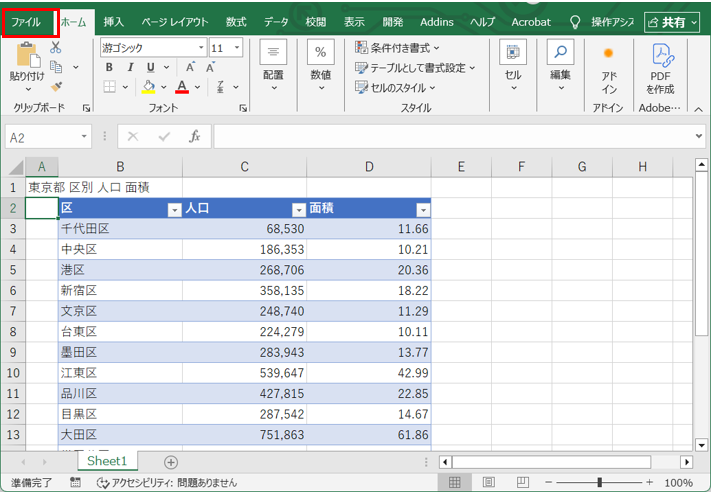
Task: Apply the yellow fill color bucket
Action: tap(149, 87)
